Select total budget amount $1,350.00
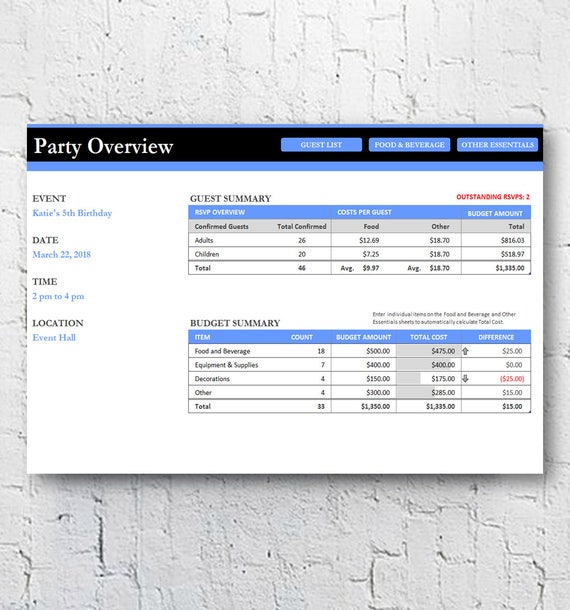 pos(375,407)
